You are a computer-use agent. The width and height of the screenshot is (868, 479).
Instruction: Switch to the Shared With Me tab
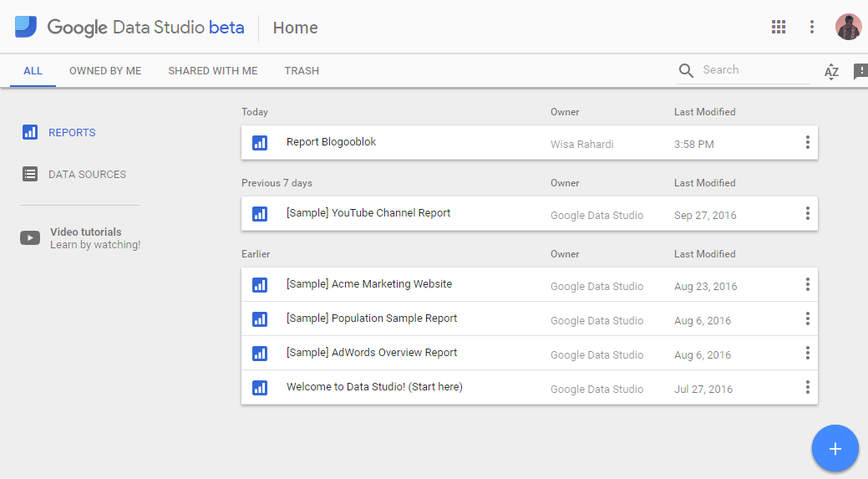212,71
